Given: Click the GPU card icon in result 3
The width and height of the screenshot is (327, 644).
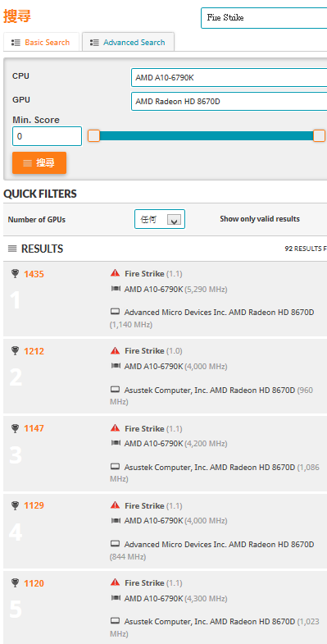Looking at the screenshot, I should 116,467.
